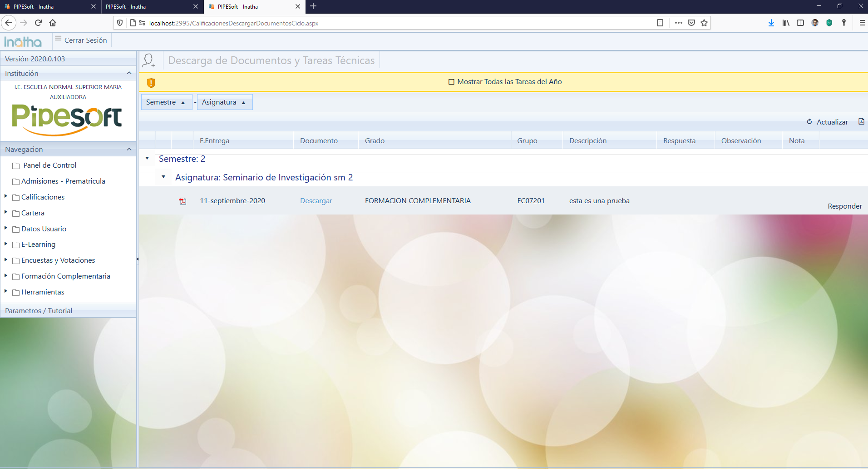Image resolution: width=868 pixels, height=469 pixels.
Task: Click the orange warning shield icon
Action: tap(151, 83)
